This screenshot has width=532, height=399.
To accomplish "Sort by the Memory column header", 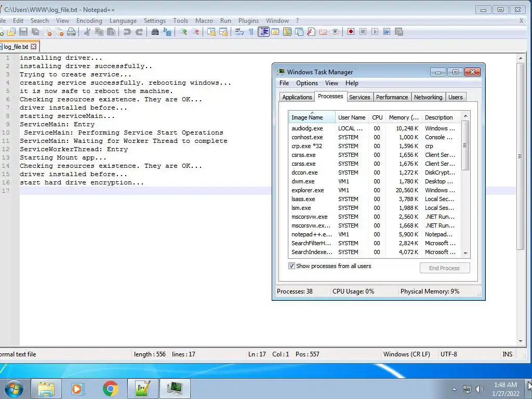I will click(x=404, y=117).
